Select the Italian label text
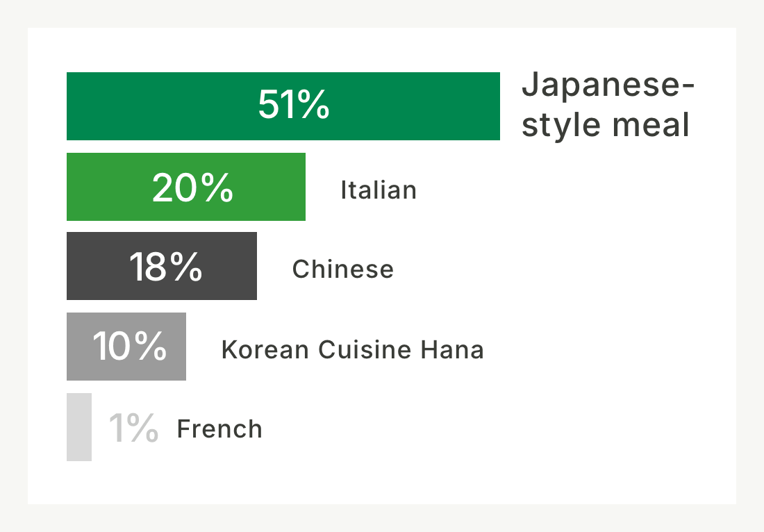 (x=379, y=190)
